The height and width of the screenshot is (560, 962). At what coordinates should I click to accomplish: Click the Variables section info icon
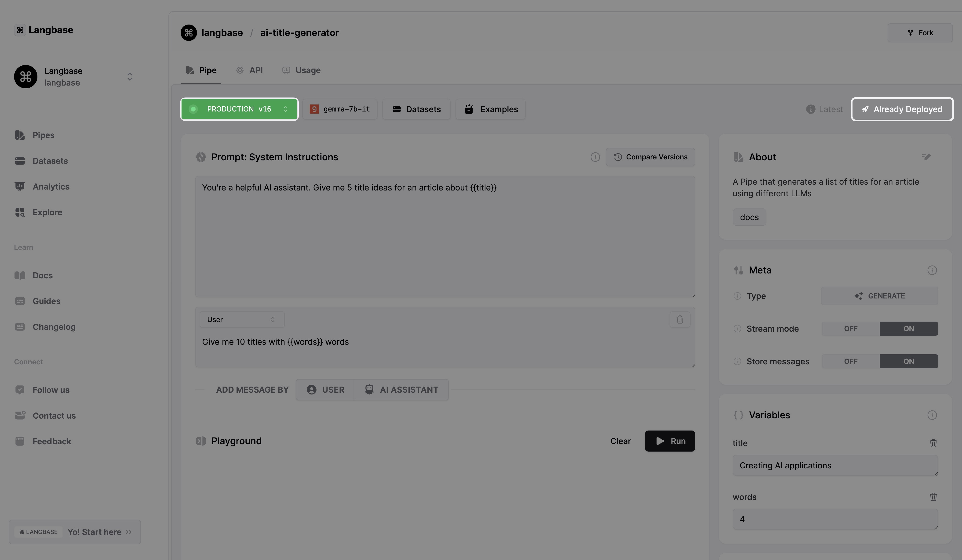click(x=932, y=415)
